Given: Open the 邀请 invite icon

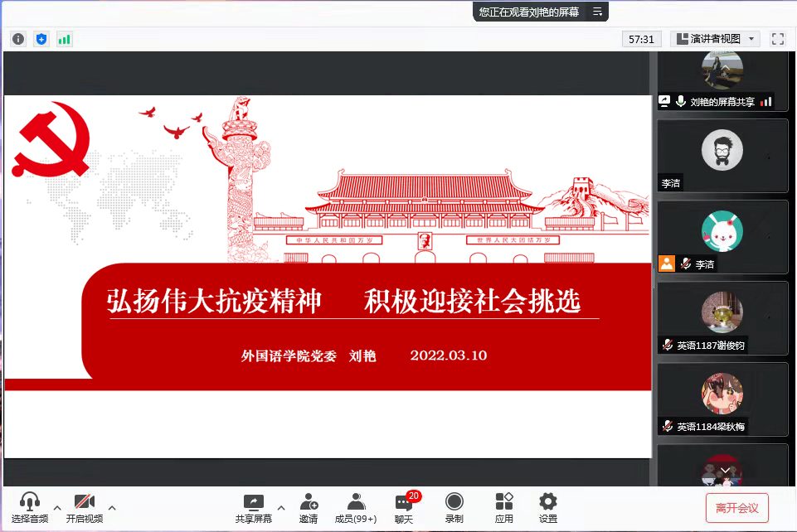Looking at the screenshot, I should tap(309, 507).
